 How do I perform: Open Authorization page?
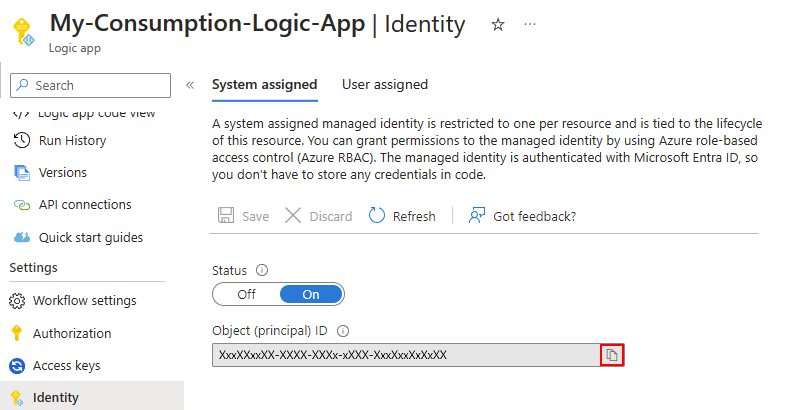click(x=72, y=333)
